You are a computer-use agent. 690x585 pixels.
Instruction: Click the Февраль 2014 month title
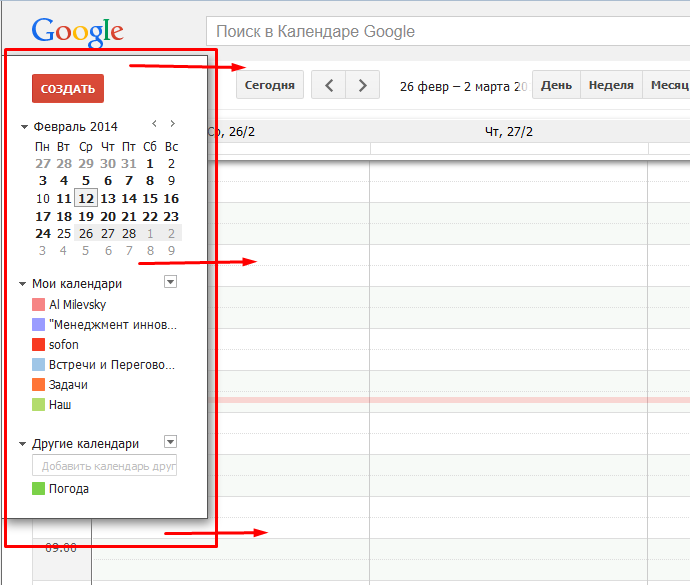click(76, 127)
